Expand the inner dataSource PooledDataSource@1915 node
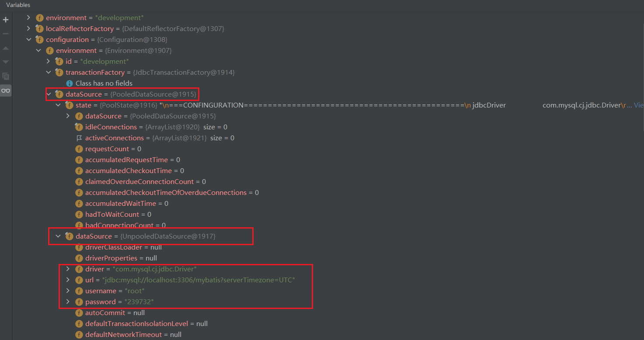644x340 pixels. (68, 116)
